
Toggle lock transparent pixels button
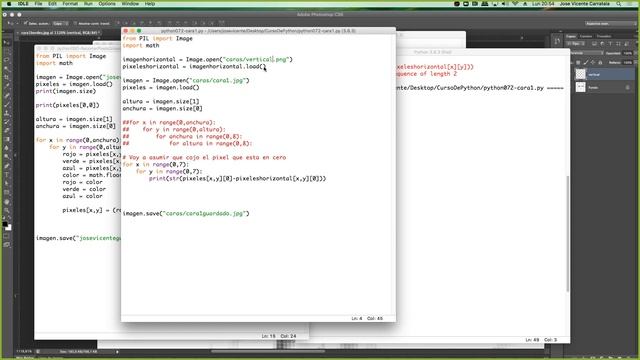pyautogui.click(x=578, y=62)
